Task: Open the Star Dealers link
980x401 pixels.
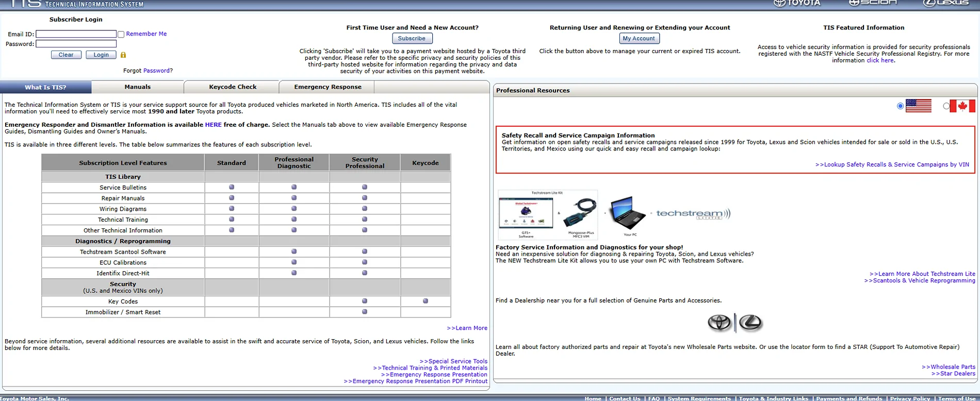Action: [x=953, y=374]
